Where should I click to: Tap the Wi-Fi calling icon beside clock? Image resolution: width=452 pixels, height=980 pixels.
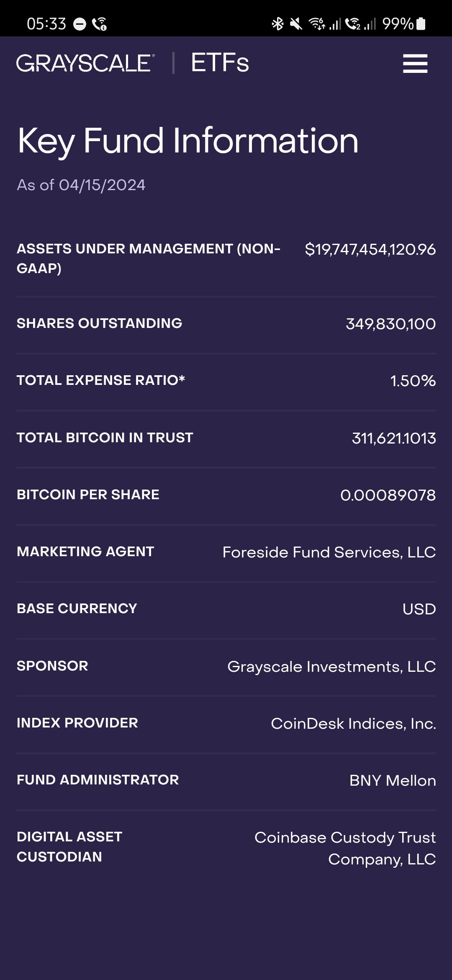click(x=100, y=24)
